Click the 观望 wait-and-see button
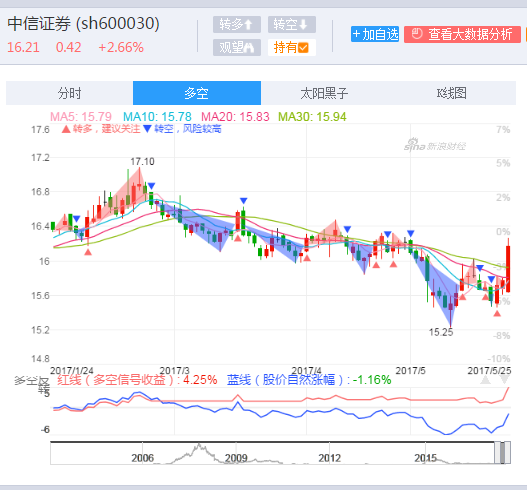The image size is (527, 490). (x=237, y=47)
